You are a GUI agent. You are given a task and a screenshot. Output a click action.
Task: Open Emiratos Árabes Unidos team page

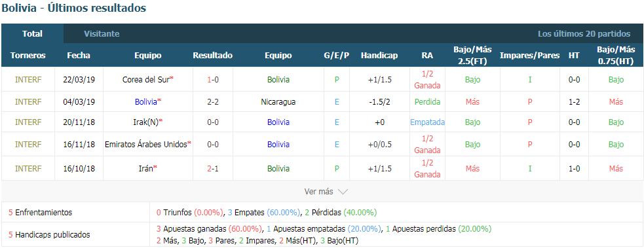pyautogui.click(x=146, y=145)
